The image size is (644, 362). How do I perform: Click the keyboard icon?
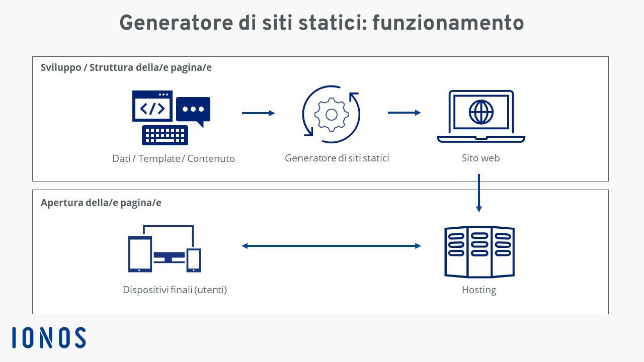(x=165, y=135)
